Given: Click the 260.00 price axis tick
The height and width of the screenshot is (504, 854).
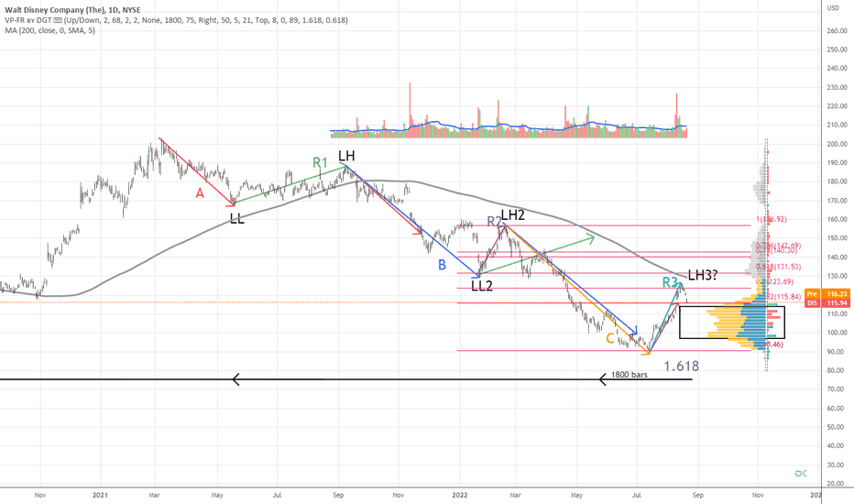Looking at the screenshot, I should [836, 30].
